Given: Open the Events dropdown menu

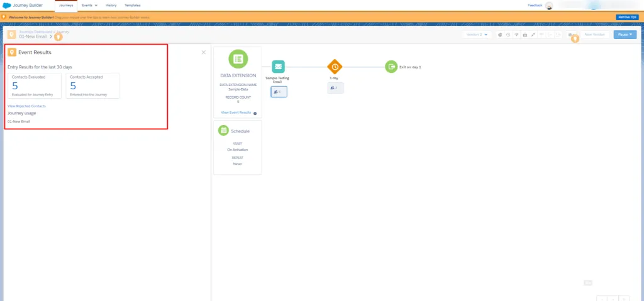Looking at the screenshot, I should point(89,5).
